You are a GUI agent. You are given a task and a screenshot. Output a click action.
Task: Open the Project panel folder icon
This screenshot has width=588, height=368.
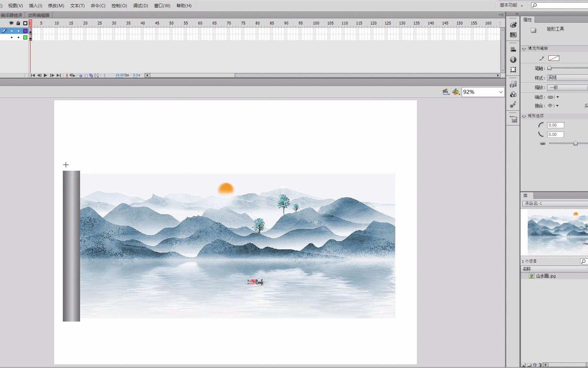pyautogui.click(x=513, y=119)
